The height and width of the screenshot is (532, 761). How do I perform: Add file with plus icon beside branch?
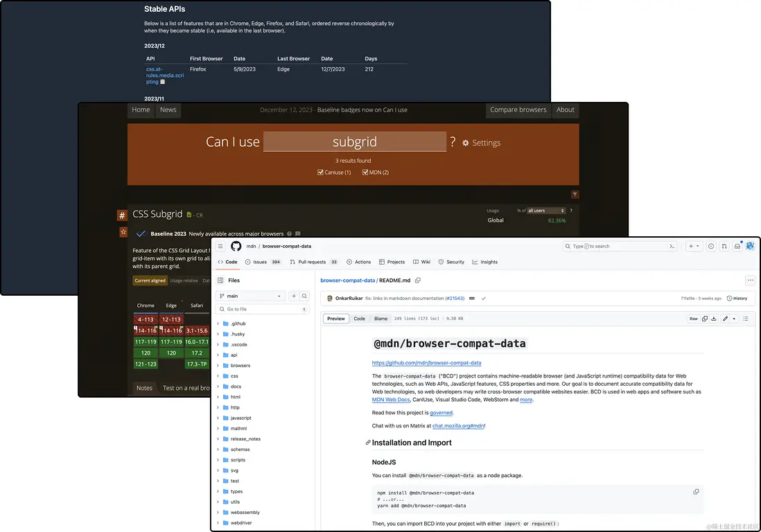coord(294,296)
